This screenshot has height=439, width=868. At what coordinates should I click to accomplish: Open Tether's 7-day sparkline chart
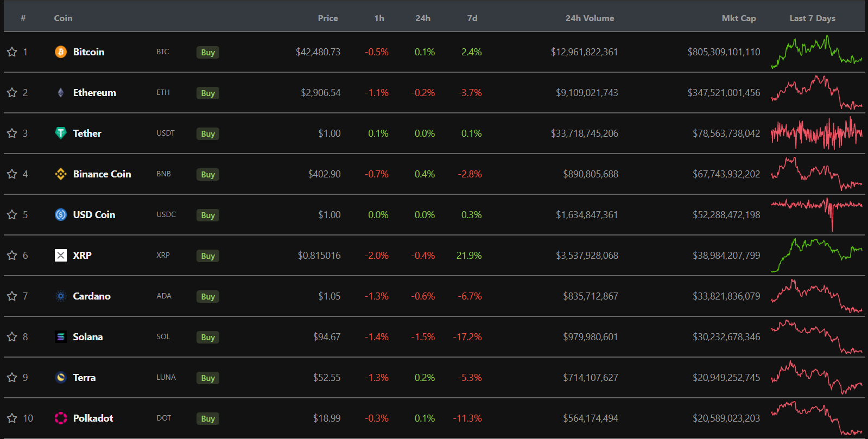pos(816,133)
